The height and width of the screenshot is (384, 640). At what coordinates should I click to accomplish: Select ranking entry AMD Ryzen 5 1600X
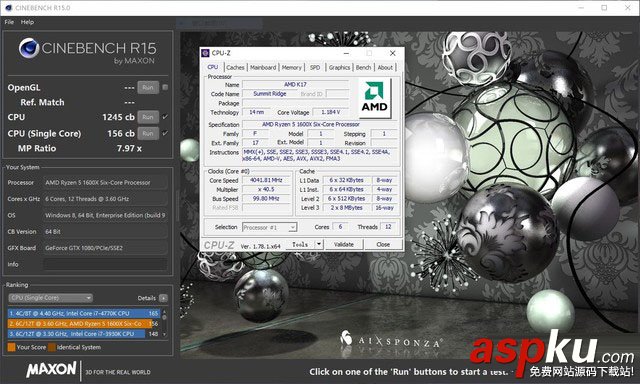(84, 324)
